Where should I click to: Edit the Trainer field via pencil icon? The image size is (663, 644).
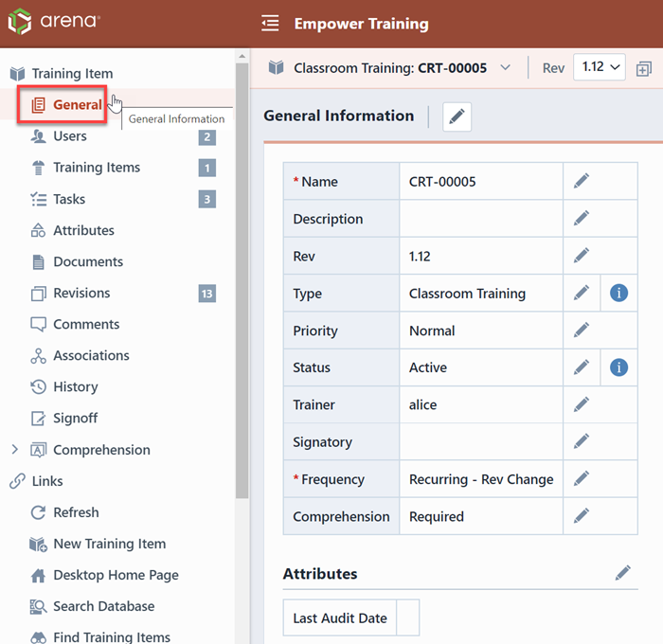click(582, 404)
